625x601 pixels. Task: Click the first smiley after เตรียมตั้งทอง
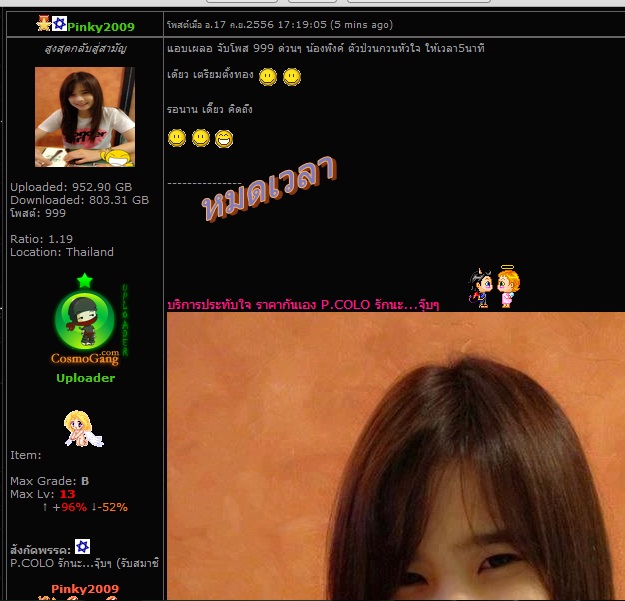pyautogui.click(x=268, y=77)
